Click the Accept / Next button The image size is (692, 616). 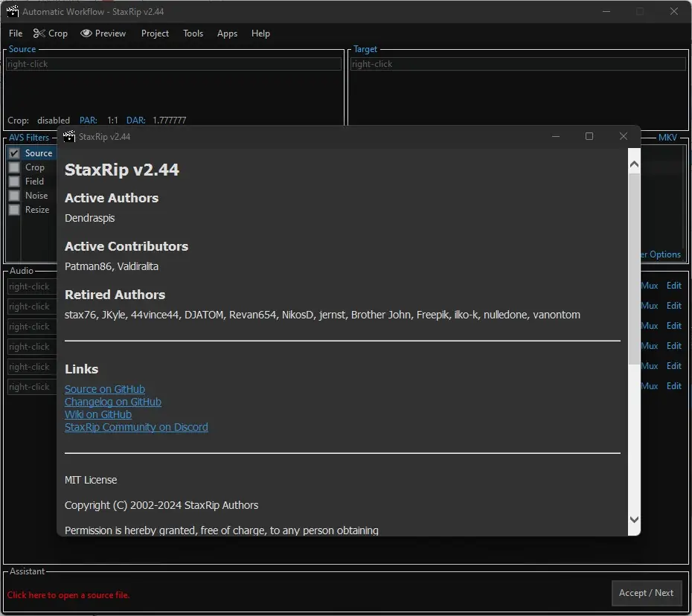646,593
